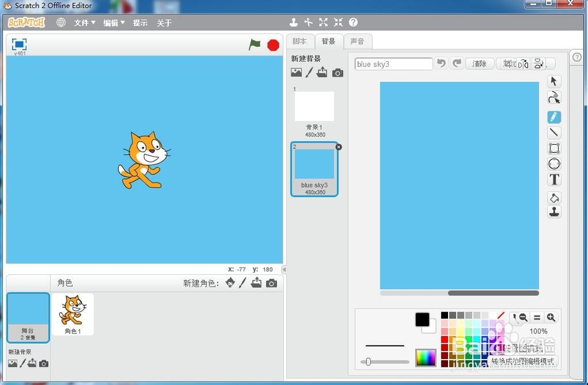Click the backdrop name field blue sky3
Screen dimensions: 588x385
click(393, 64)
